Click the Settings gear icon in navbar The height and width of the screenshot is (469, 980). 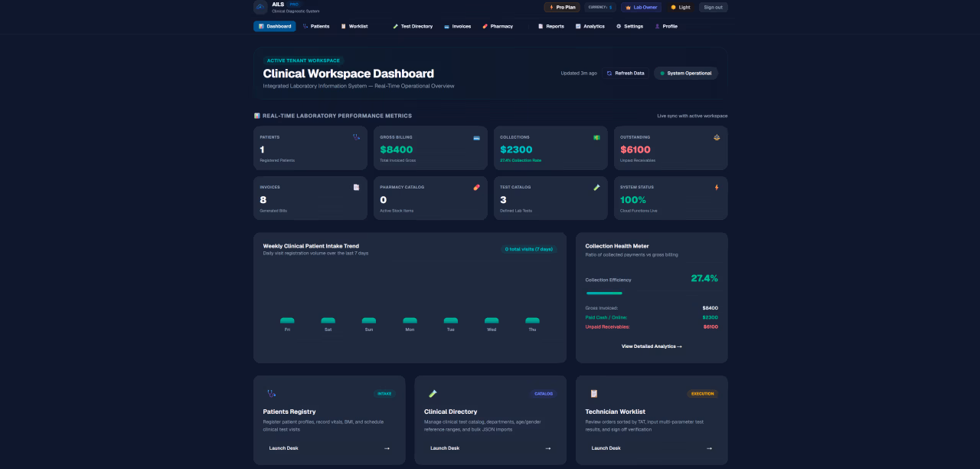619,26
